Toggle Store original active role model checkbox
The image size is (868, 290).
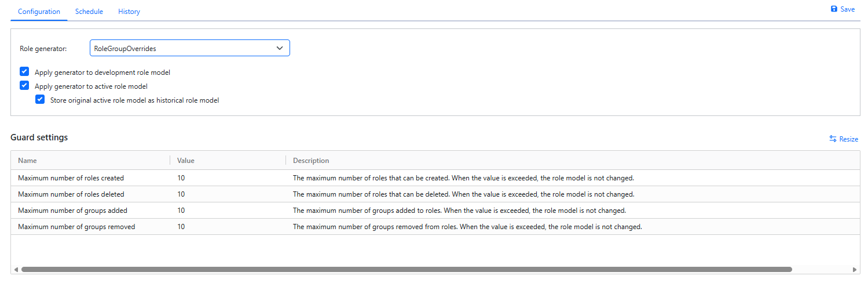pos(40,100)
